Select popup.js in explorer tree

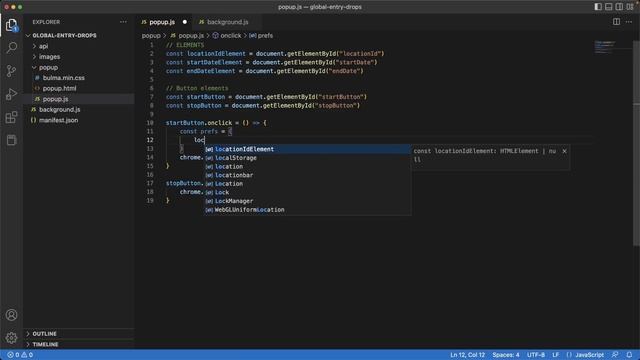pos(56,99)
